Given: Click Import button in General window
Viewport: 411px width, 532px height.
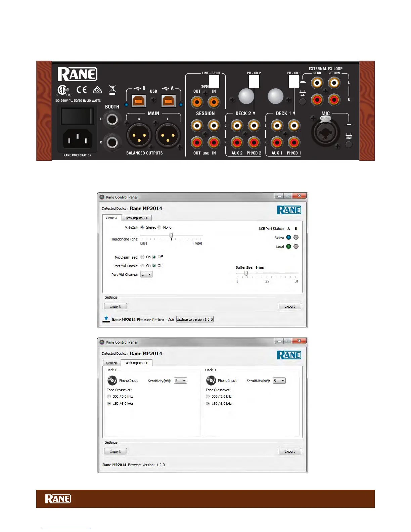Looking at the screenshot, I should 116,306.
